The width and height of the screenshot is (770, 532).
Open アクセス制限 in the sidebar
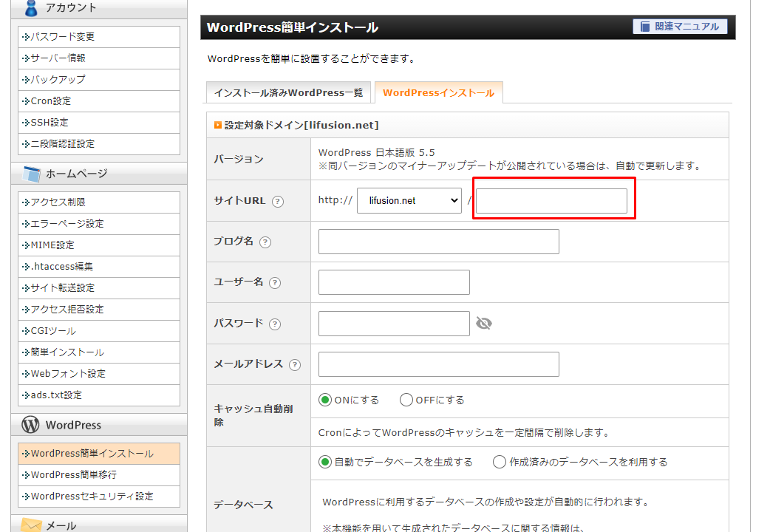click(x=99, y=202)
